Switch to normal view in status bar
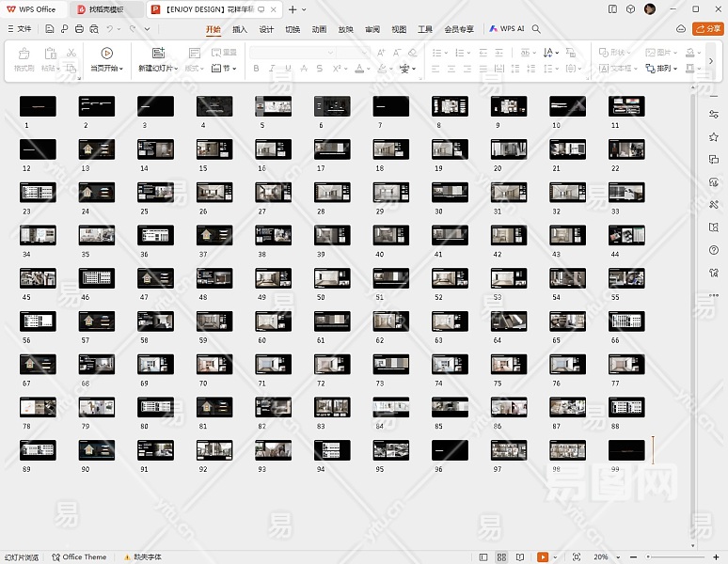Image resolution: width=728 pixels, height=564 pixels. pos(483,557)
